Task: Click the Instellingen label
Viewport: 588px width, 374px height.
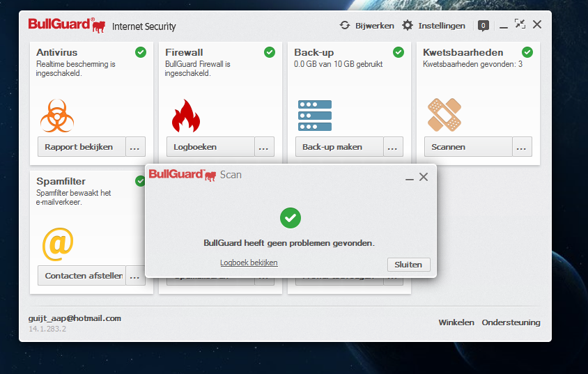Action: click(442, 26)
